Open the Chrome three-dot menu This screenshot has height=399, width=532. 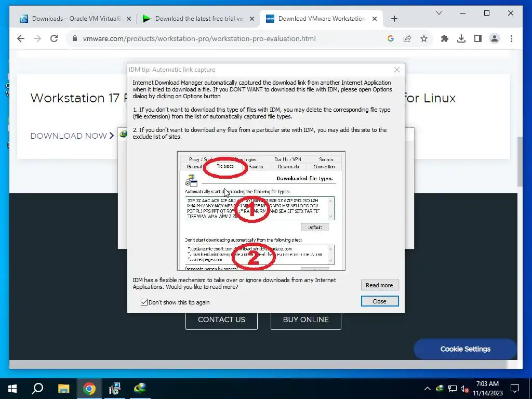[511, 38]
